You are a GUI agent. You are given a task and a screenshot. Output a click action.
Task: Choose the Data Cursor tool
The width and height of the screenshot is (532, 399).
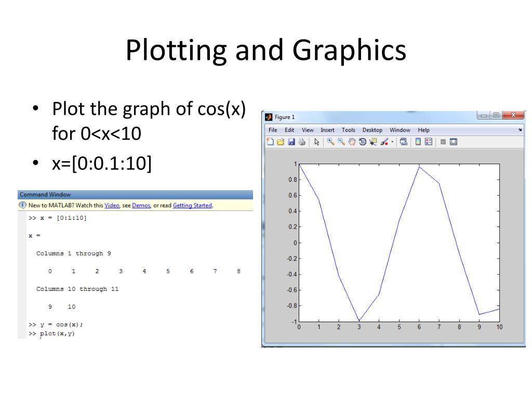pos(373,142)
